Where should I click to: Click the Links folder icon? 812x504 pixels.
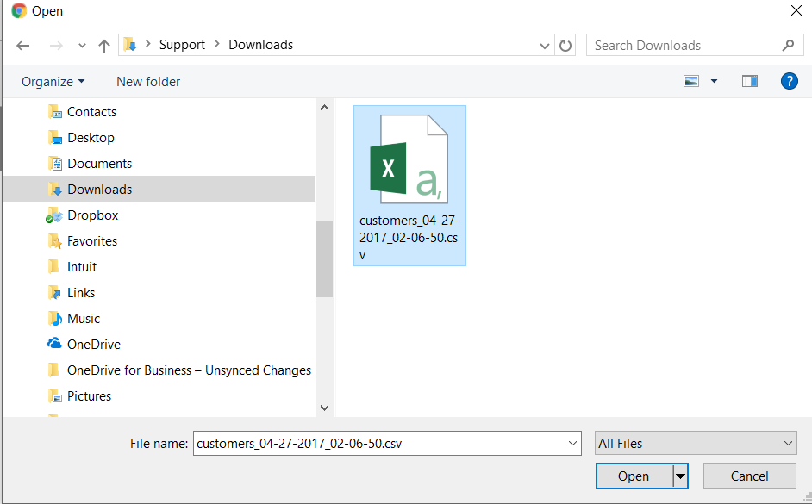55,292
